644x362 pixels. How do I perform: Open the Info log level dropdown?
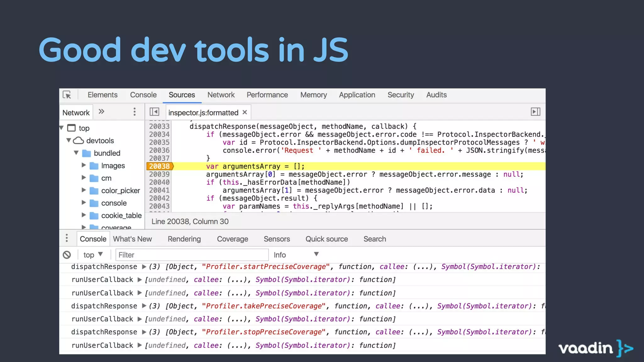click(296, 255)
